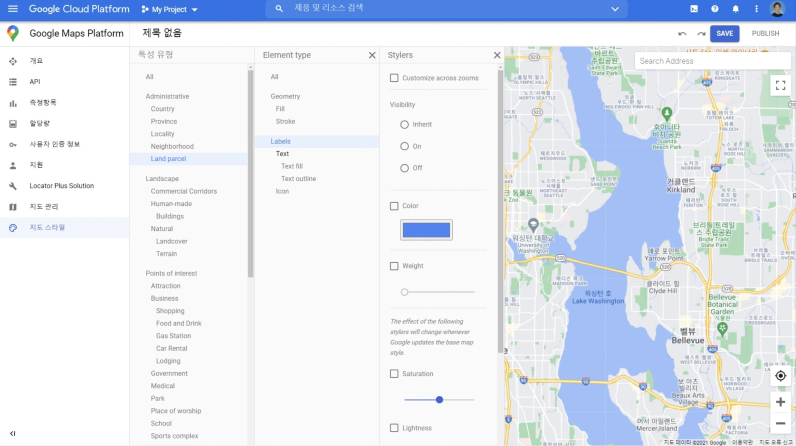This screenshot has width=796, height=446.
Task: Open user account avatar
Action: (x=777, y=9)
